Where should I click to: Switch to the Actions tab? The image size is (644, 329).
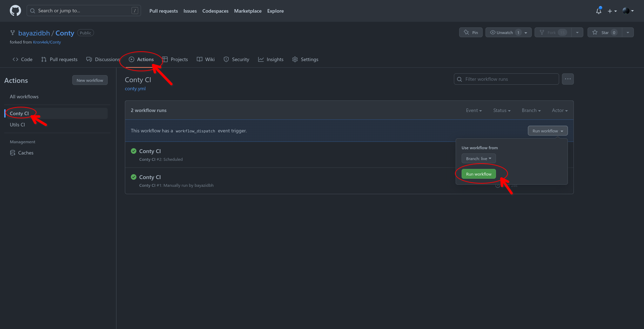tap(141, 59)
